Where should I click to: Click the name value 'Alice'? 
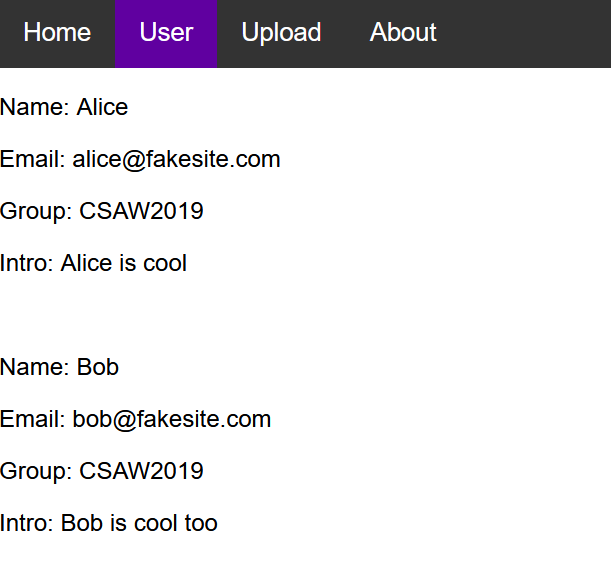point(102,107)
